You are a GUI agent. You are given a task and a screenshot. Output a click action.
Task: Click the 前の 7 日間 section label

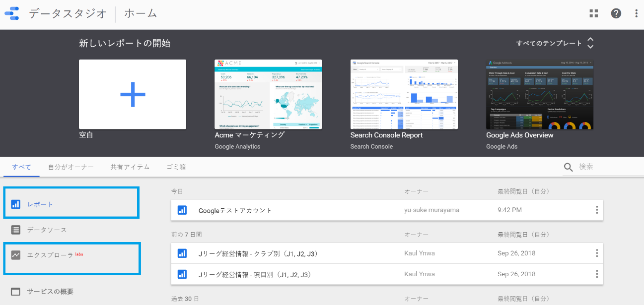187,234
